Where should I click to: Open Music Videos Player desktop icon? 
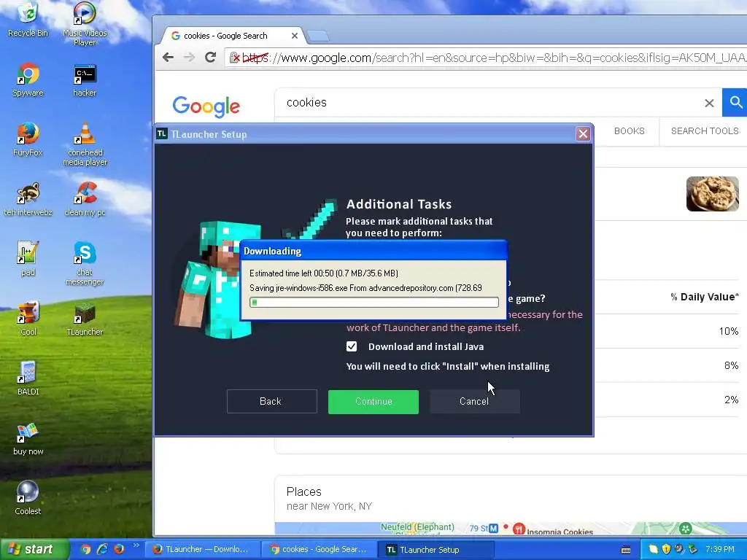tap(85, 24)
